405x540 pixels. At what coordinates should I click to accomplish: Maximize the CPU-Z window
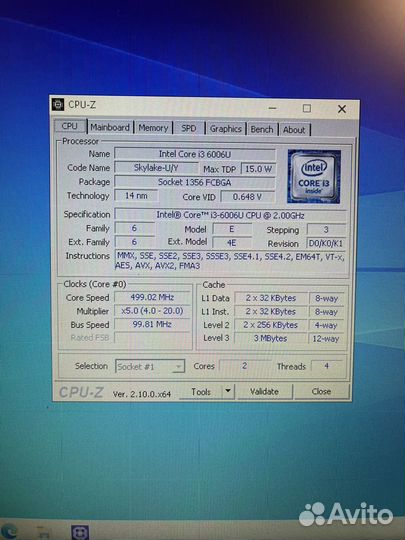(x=307, y=108)
